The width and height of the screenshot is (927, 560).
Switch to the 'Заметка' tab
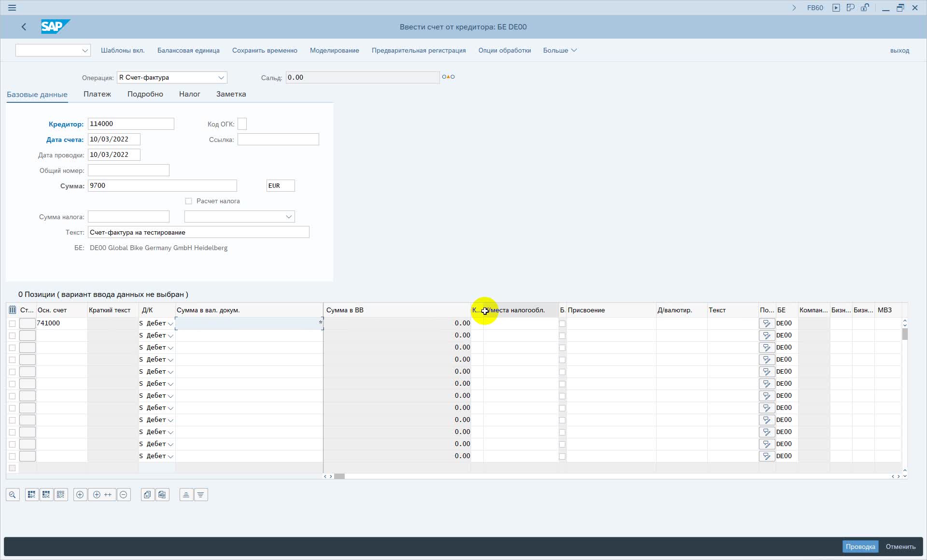coord(231,94)
